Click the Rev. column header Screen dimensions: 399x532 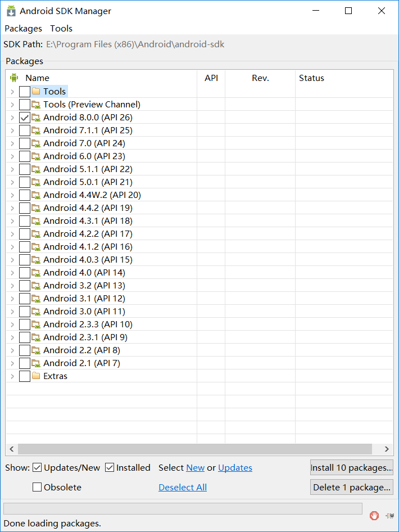(260, 78)
